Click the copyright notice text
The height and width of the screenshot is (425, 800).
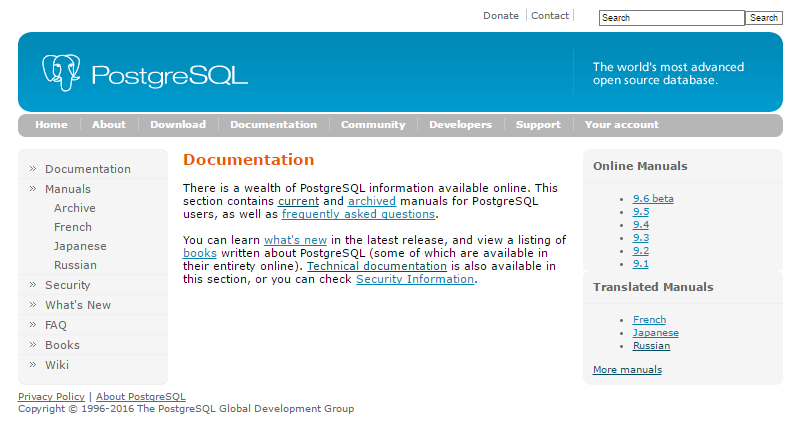(x=186, y=409)
